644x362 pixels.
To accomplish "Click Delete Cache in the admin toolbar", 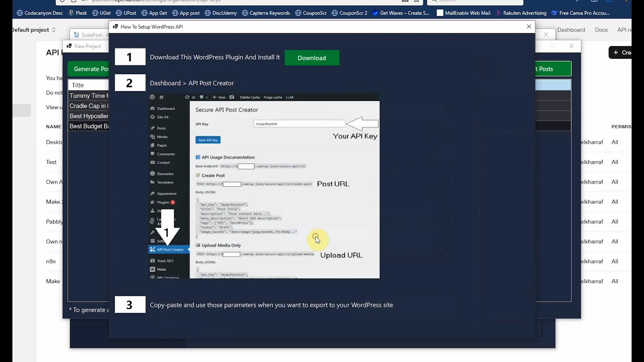I will click(x=250, y=97).
